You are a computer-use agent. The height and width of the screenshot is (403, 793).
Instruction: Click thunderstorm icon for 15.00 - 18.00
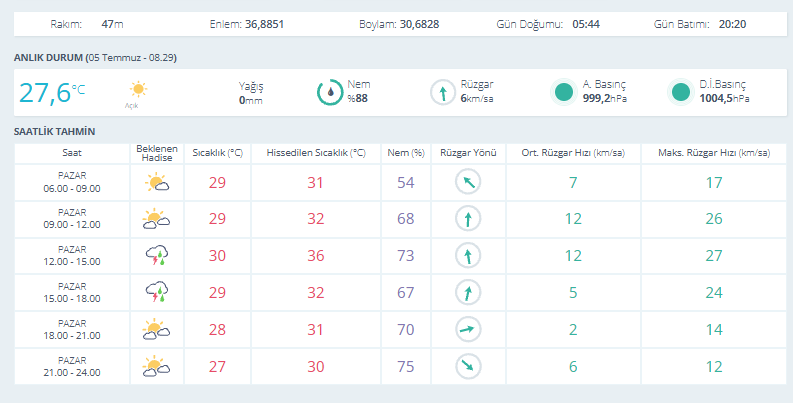pyautogui.click(x=157, y=293)
